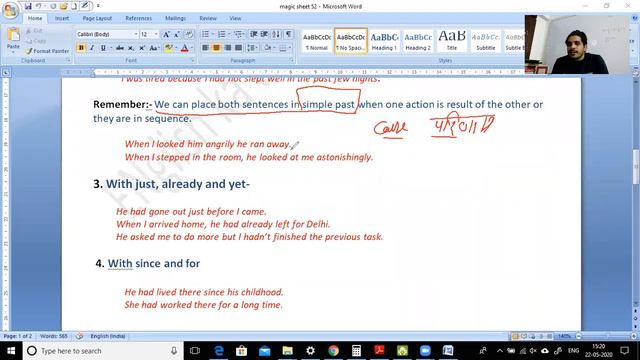The height and width of the screenshot is (360, 640).
Task: Increase paragraph indent
Action: coord(264,34)
